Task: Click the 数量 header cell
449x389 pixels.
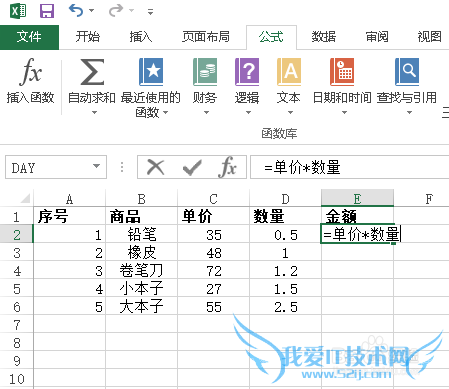Action: 285,216
